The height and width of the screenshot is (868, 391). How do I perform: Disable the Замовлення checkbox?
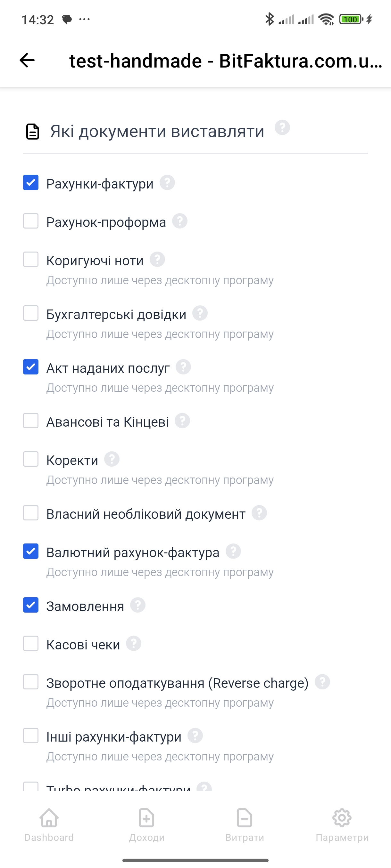point(31,605)
